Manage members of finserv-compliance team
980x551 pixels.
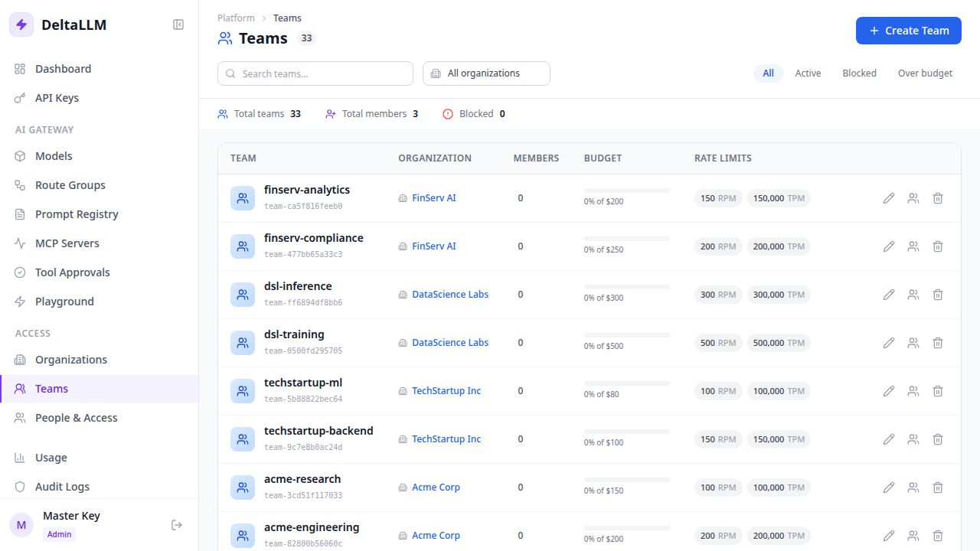click(x=913, y=246)
